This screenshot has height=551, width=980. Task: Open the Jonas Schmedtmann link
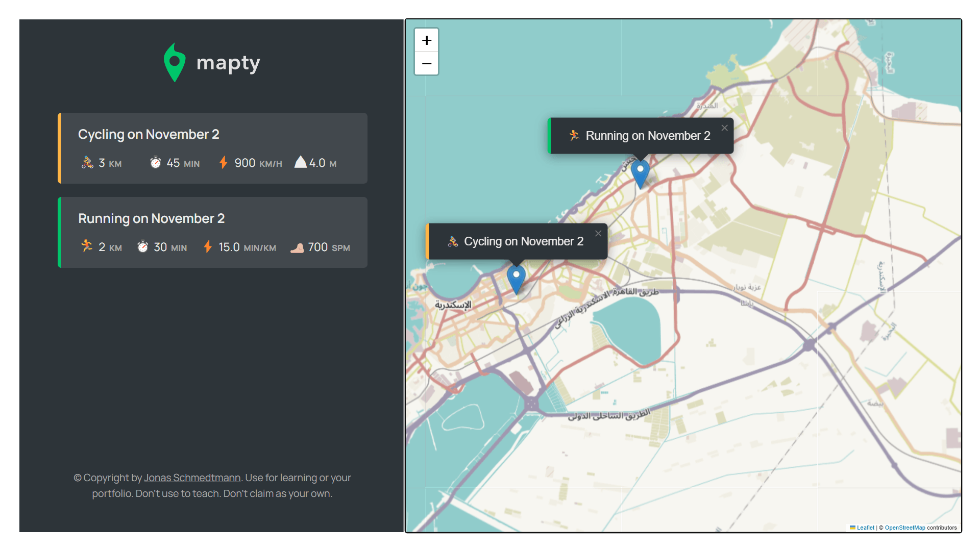pos(192,478)
